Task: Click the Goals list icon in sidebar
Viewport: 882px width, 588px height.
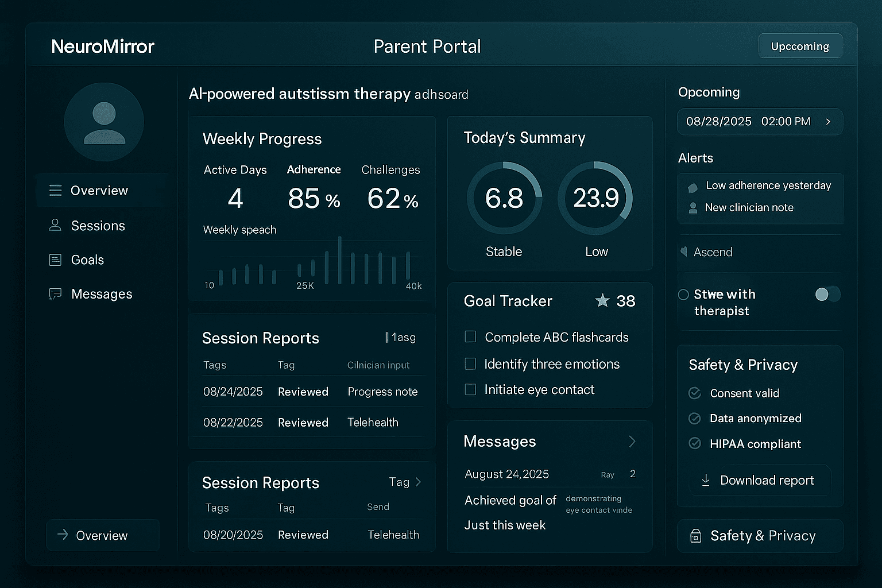Action: (55, 260)
